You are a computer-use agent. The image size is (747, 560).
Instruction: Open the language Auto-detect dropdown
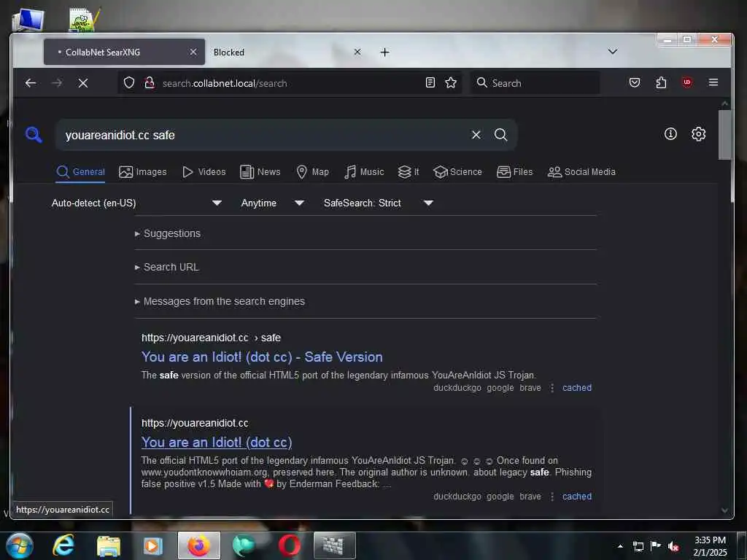click(136, 203)
